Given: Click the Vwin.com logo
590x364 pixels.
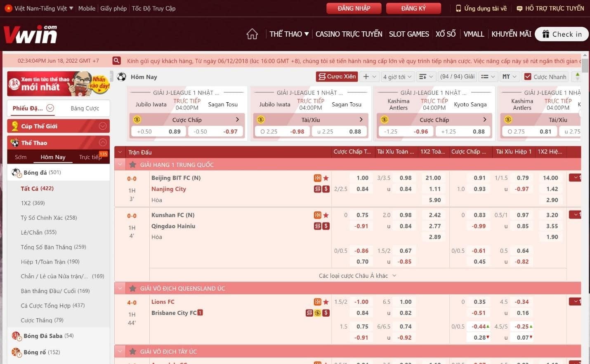Looking at the screenshot, I should click(x=31, y=34).
